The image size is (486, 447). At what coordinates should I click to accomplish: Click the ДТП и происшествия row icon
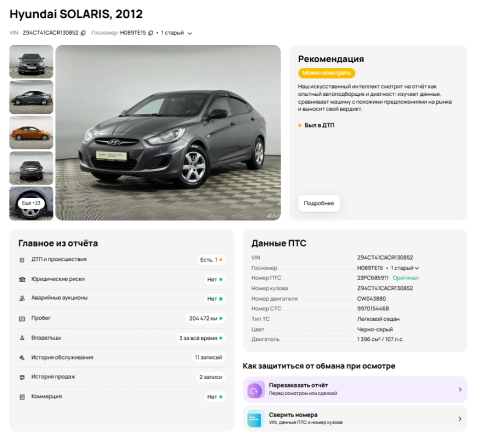click(x=22, y=260)
